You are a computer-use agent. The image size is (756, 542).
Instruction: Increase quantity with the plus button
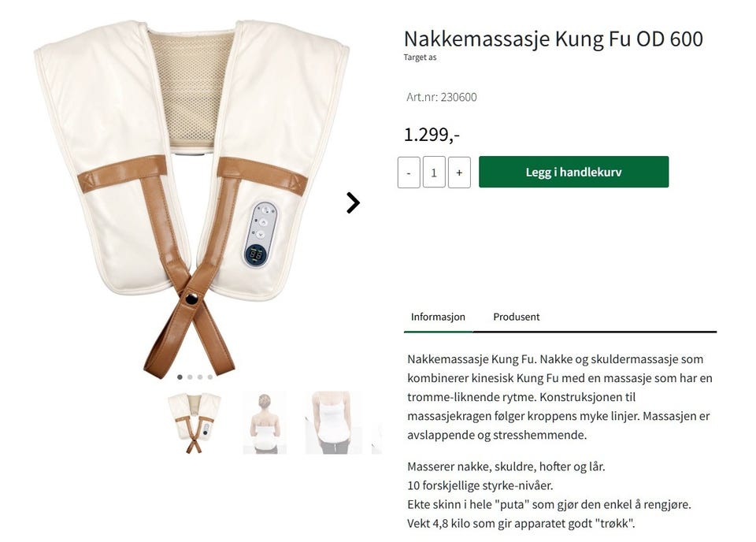point(459,173)
